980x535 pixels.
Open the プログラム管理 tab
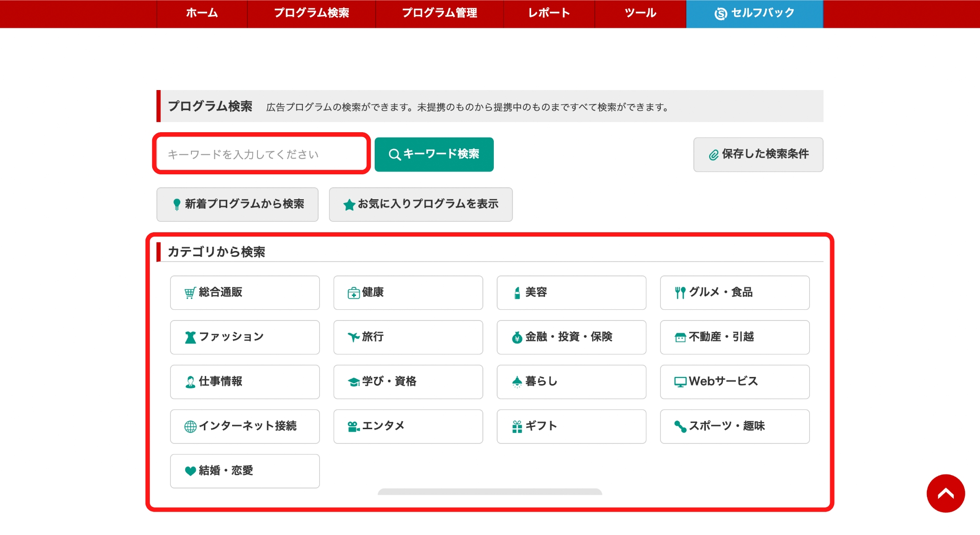(x=440, y=13)
